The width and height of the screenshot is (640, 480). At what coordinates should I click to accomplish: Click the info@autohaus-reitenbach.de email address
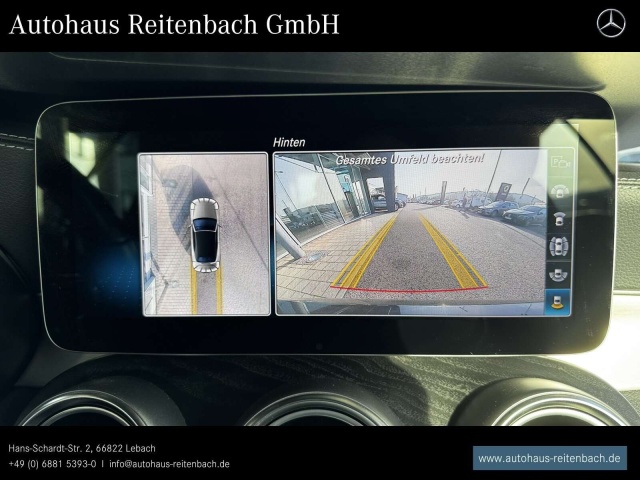click(169, 464)
